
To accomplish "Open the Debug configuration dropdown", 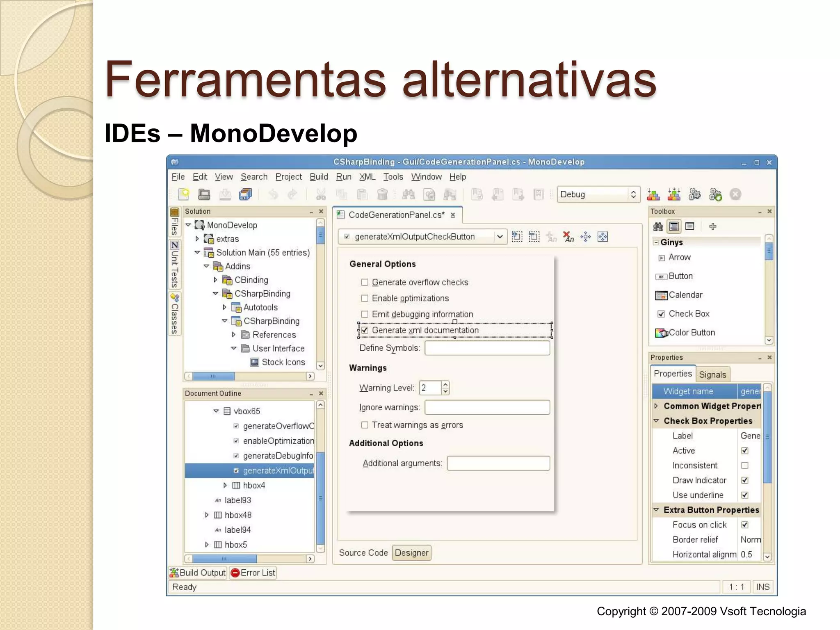I will click(598, 194).
